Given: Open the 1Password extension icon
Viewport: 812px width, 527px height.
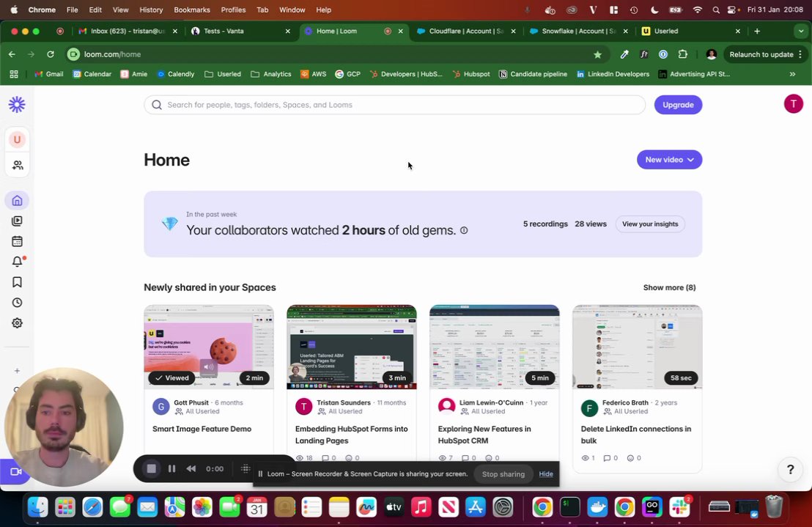Looking at the screenshot, I should [x=662, y=54].
